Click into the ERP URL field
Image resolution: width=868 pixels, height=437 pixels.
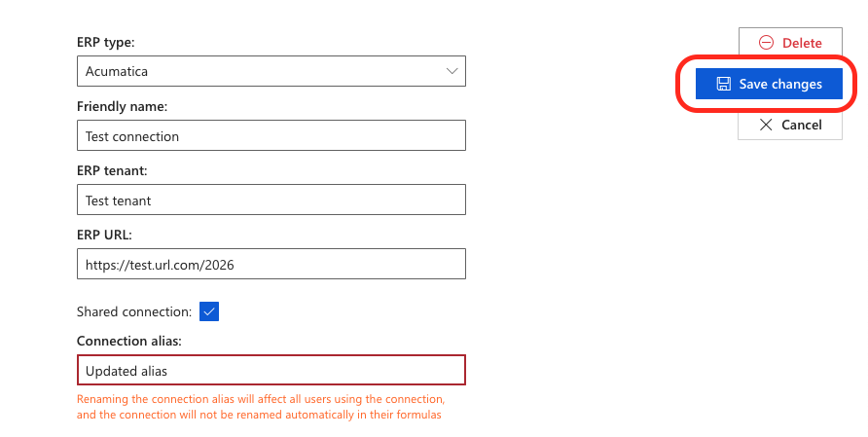click(271, 264)
